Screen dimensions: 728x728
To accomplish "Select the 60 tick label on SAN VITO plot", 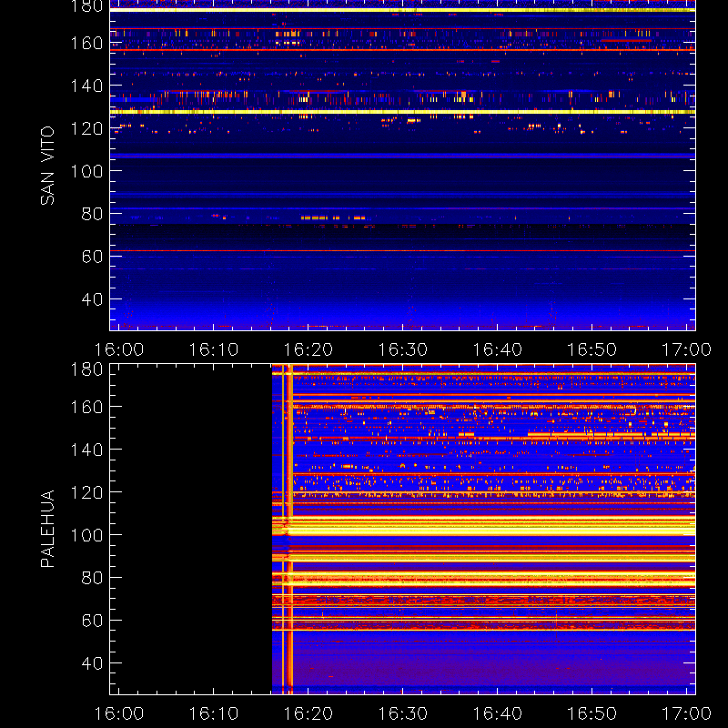I will tap(92, 257).
